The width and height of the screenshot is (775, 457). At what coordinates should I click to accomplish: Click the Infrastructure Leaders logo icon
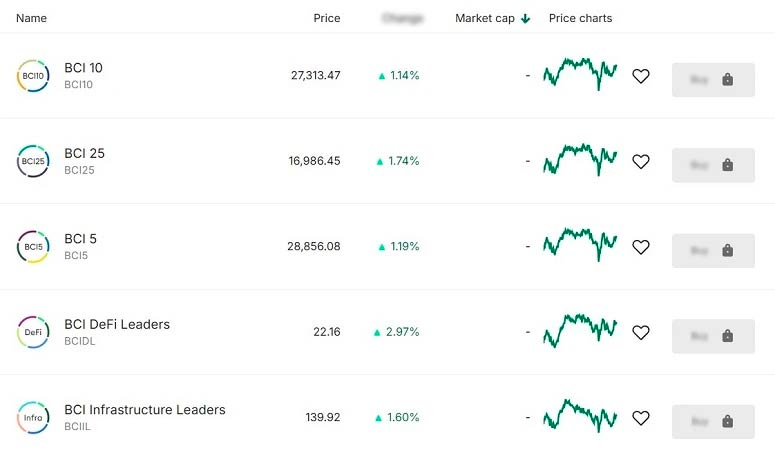click(x=33, y=417)
